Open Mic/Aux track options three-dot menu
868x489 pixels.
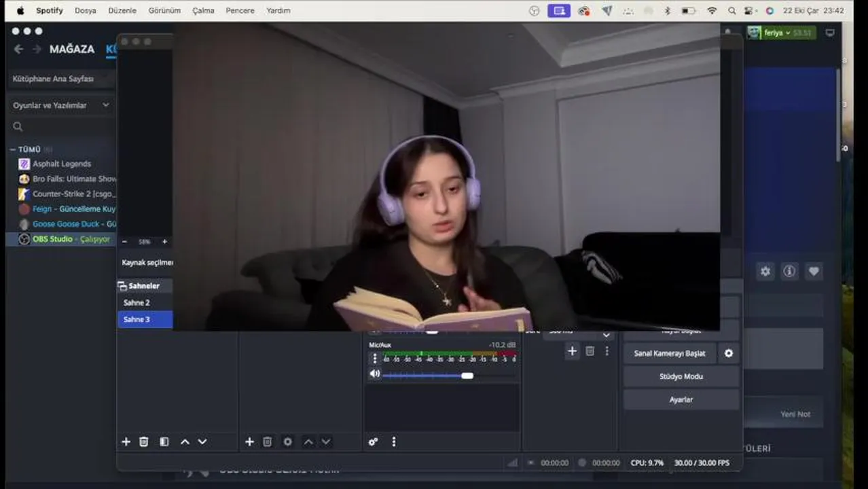(x=375, y=358)
